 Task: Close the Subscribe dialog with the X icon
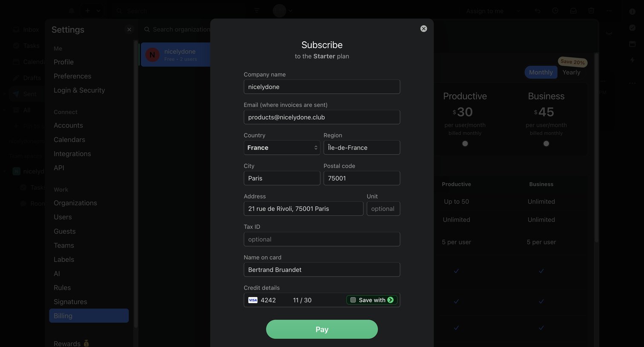(423, 29)
